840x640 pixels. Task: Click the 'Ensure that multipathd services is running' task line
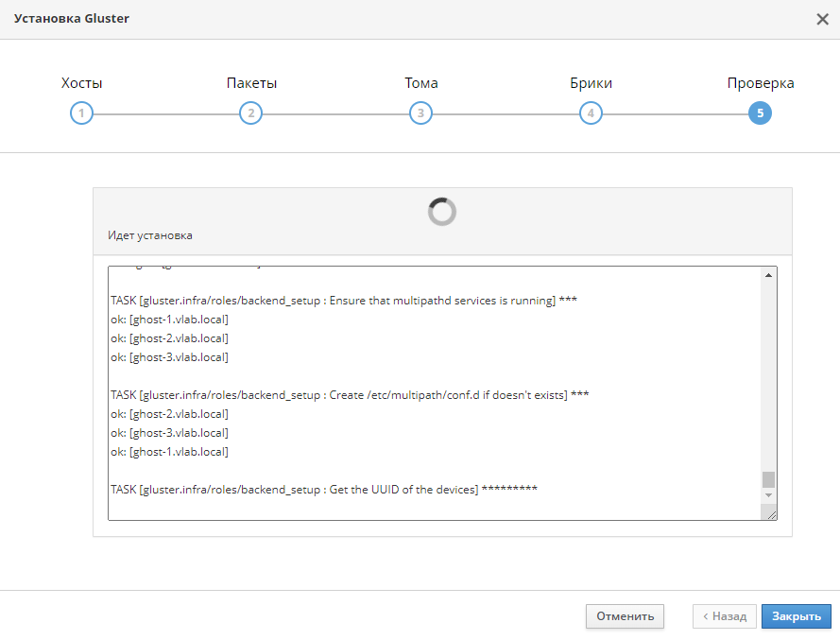(x=343, y=301)
